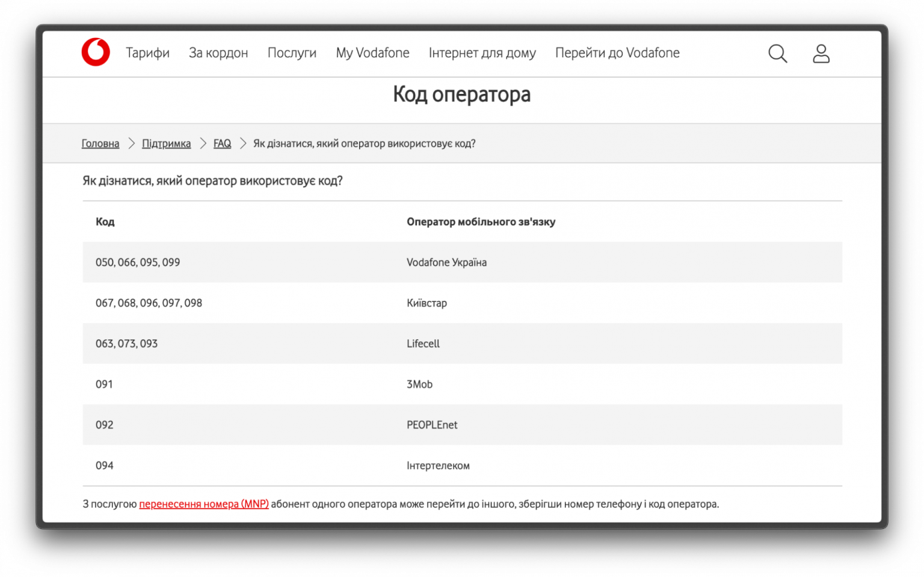The height and width of the screenshot is (577, 924).
Task: Go to My Vodafone section
Action: point(372,53)
